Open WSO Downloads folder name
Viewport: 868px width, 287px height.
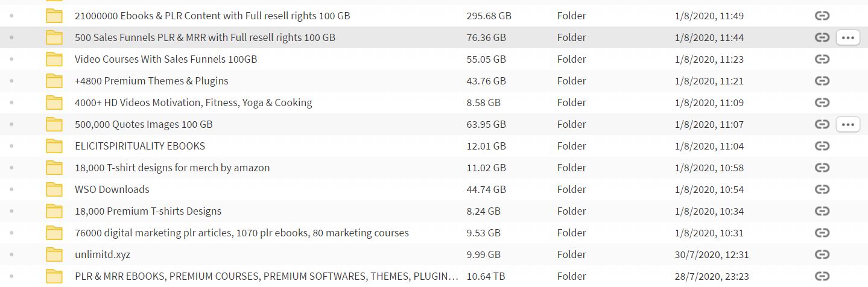coord(112,189)
